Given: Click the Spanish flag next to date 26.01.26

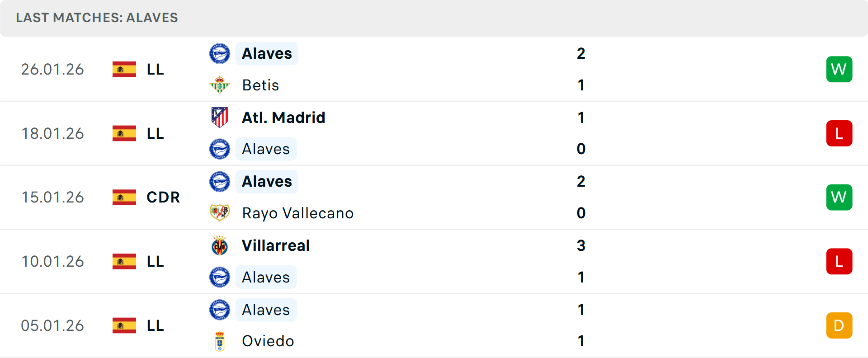Looking at the screenshot, I should (123, 69).
